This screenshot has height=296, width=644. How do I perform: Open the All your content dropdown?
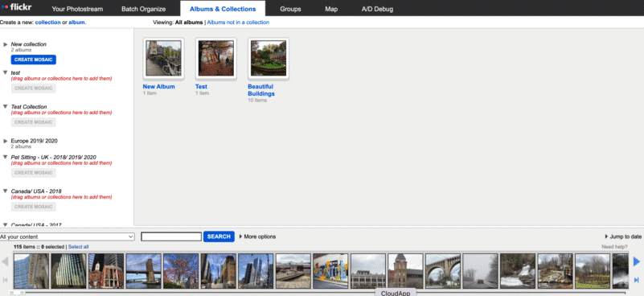tap(68, 236)
